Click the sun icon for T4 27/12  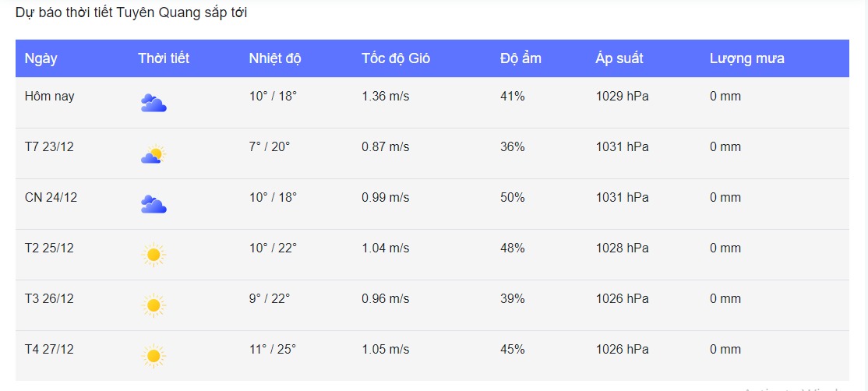click(153, 356)
